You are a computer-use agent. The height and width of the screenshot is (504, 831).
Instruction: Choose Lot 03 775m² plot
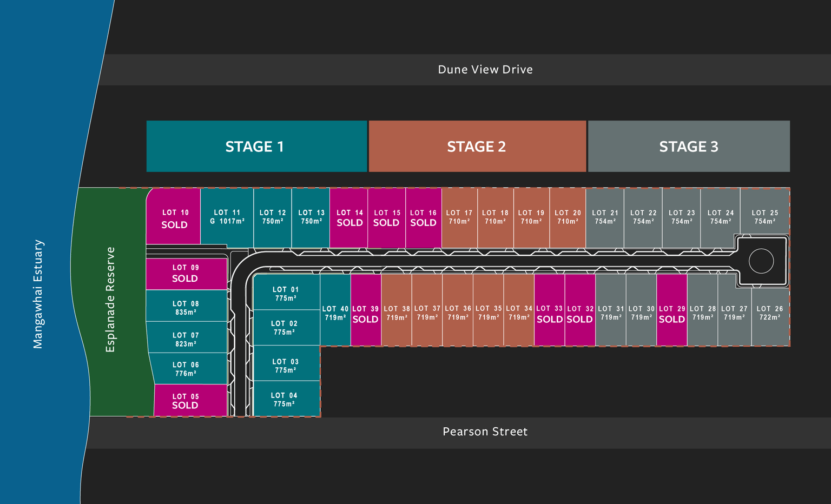[x=286, y=363]
